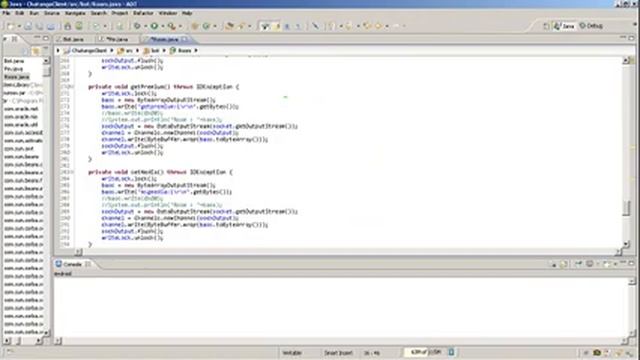The width and height of the screenshot is (640, 360).
Task: Switch to the Debug perspective
Action: (x=591, y=26)
